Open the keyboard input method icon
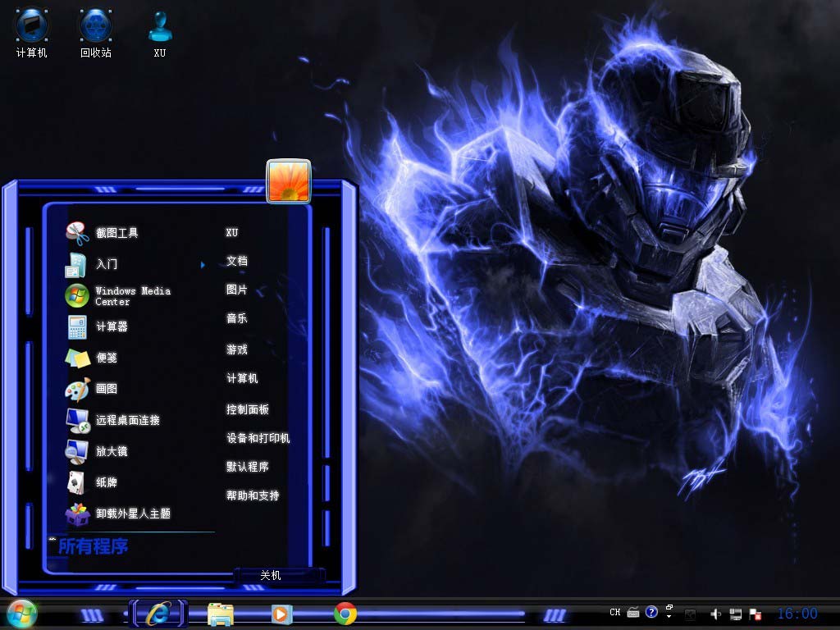The height and width of the screenshot is (630, 840). (x=633, y=612)
